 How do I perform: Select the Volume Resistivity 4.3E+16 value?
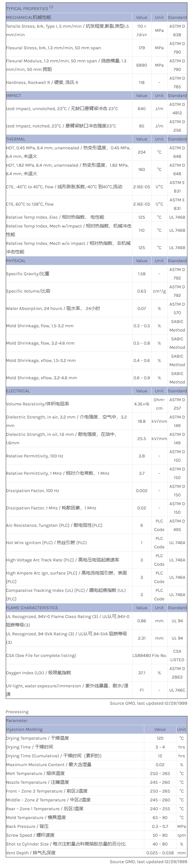142,404
